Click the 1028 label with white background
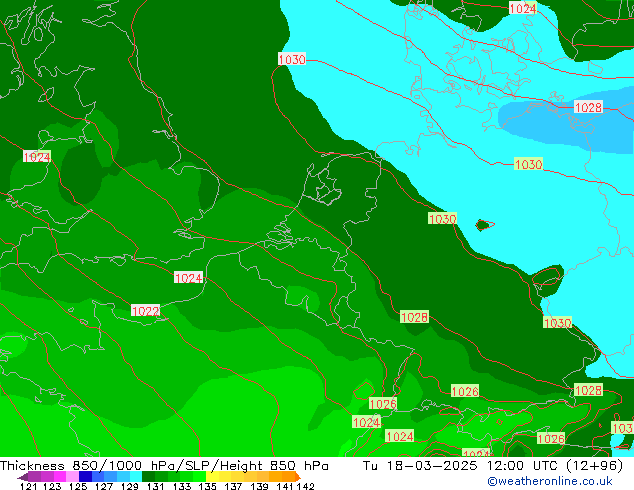Image resolution: width=634 pixels, height=490 pixels. pyautogui.click(x=588, y=107)
